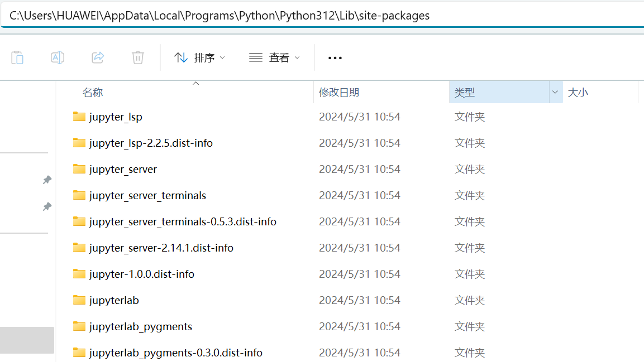Click the date cell of jupyterlab row

pos(360,301)
